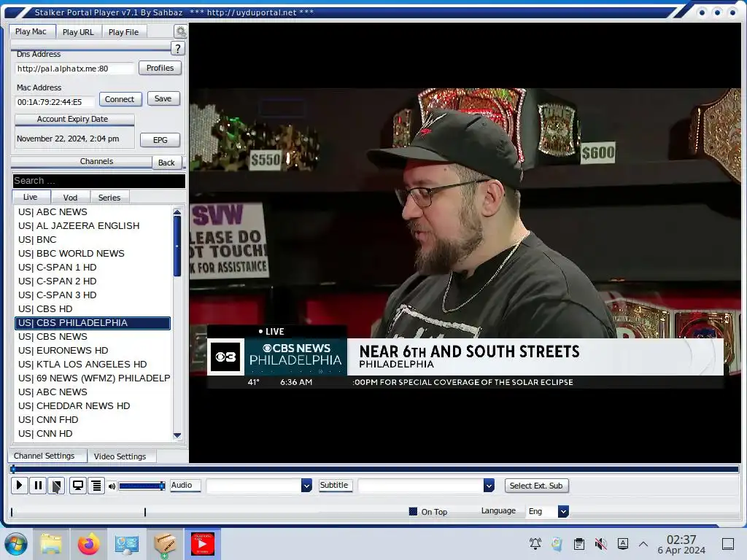Click the muted speaker tray icon

pos(601,543)
